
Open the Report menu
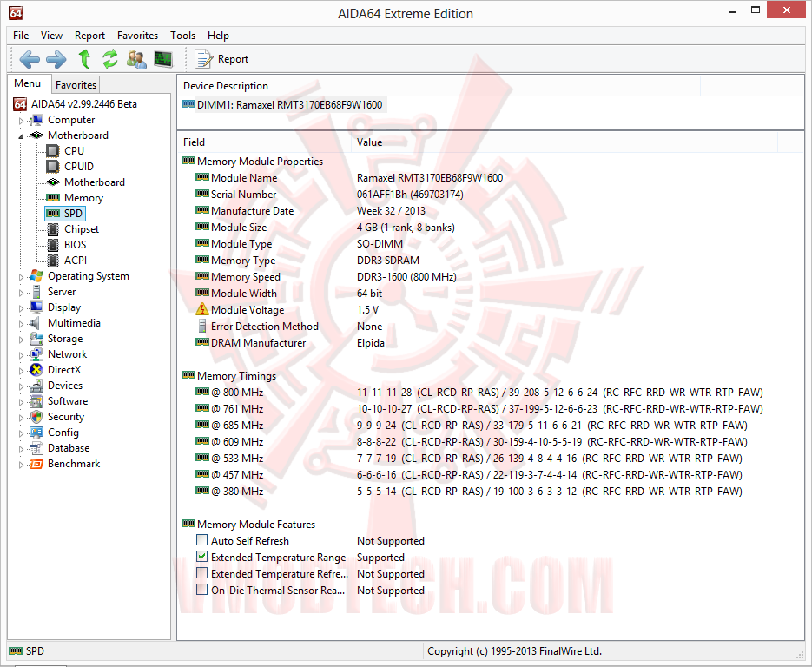pyautogui.click(x=89, y=36)
